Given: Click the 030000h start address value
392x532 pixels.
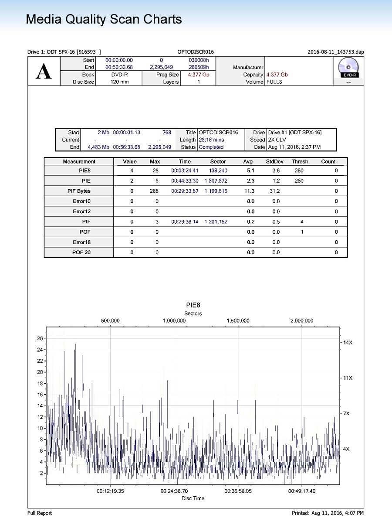Looking at the screenshot, I should 199,60.
